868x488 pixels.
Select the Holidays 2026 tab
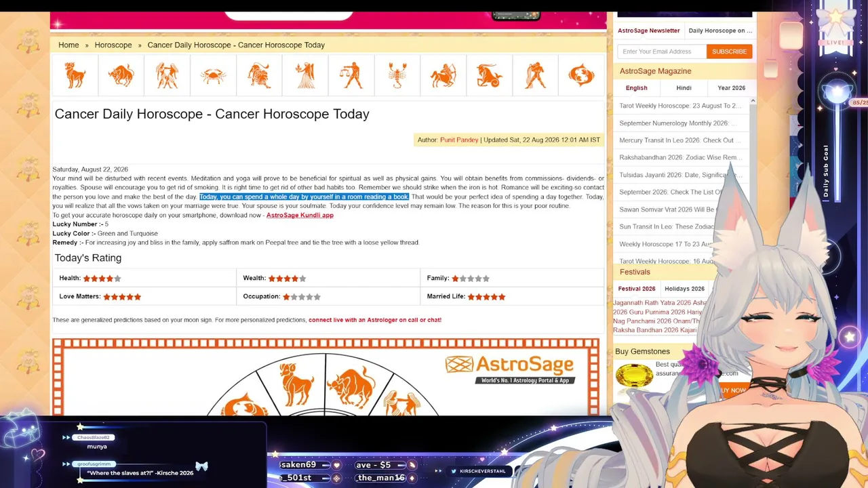pyautogui.click(x=684, y=289)
